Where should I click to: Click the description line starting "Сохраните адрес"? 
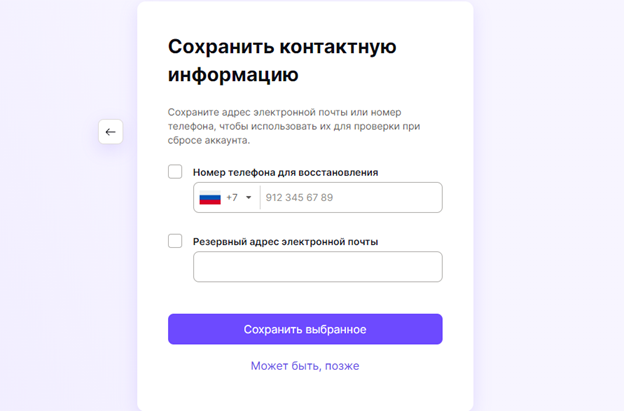(284, 112)
